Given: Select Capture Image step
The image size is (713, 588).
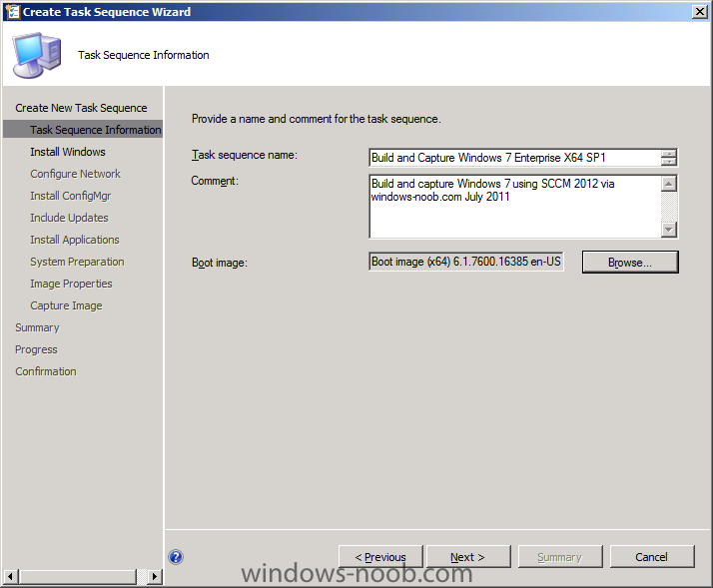Looking at the screenshot, I should 66,305.
